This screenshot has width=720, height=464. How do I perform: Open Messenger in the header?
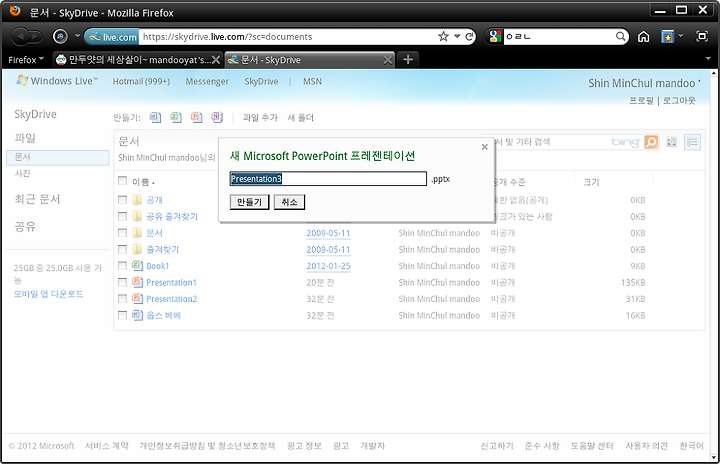pyautogui.click(x=207, y=81)
